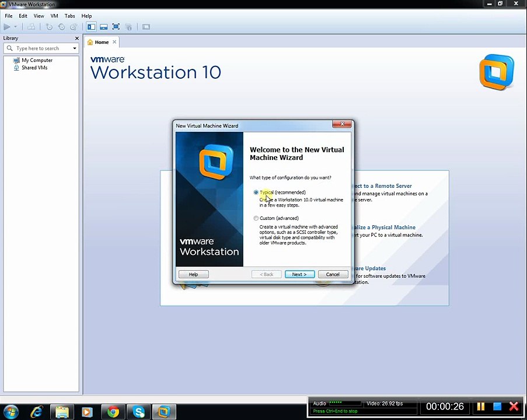This screenshot has height=420, width=527.
Task: Open File Explorer from taskbar
Action: [62, 412]
